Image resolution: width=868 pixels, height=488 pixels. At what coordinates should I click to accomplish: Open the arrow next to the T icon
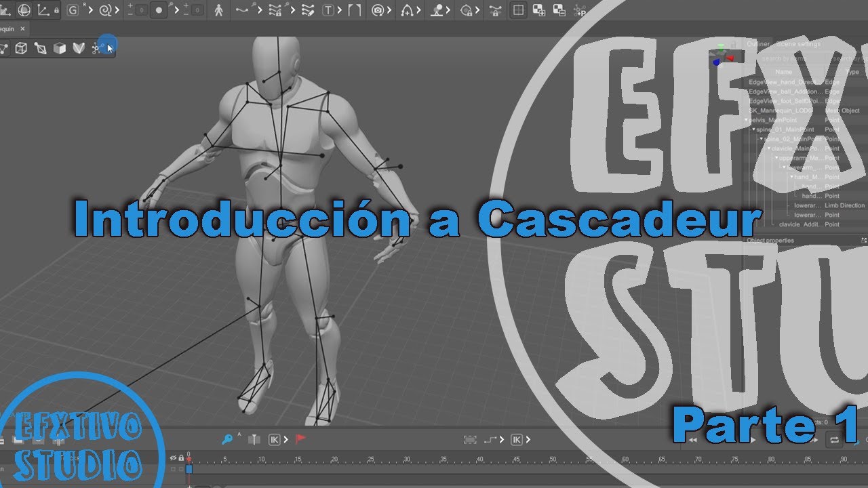click(340, 10)
